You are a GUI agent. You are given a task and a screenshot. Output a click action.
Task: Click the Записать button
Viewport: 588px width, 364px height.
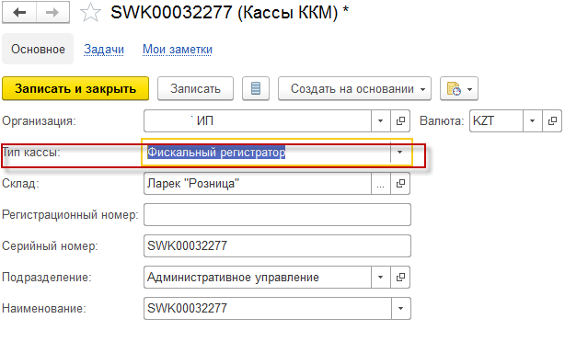[195, 89]
